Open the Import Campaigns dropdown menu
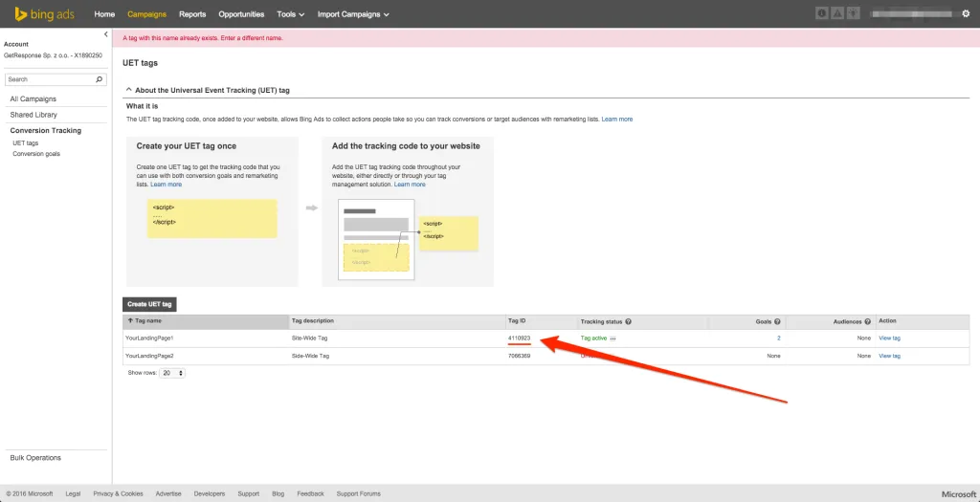The image size is (980, 502). (353, 13)
